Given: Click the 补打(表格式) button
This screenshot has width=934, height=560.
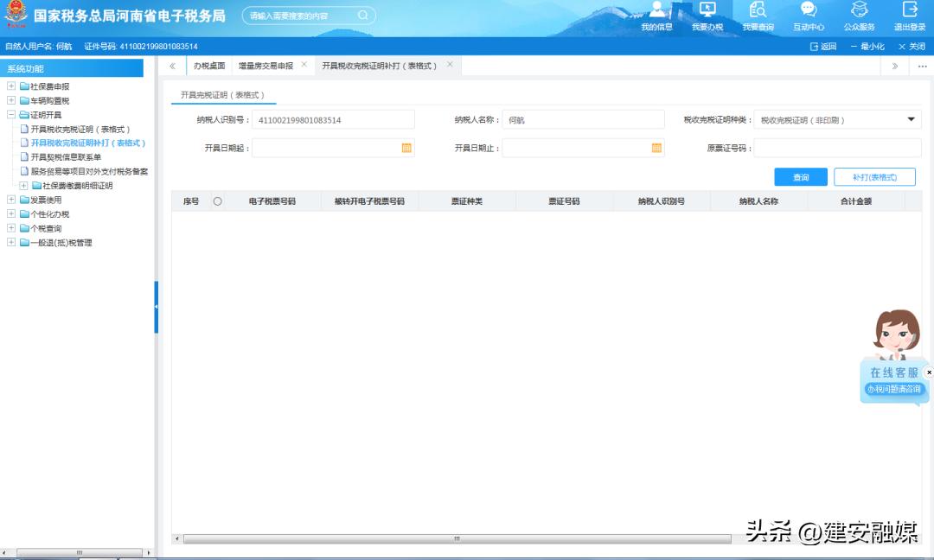Looking at the screenshot, I should (x=873, y=176).
